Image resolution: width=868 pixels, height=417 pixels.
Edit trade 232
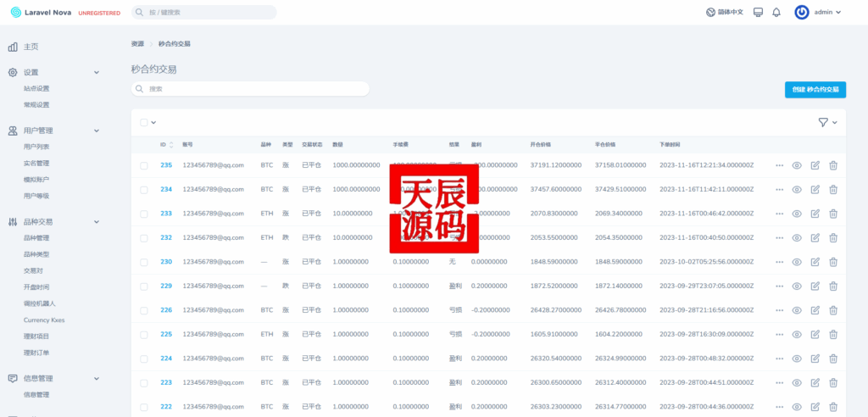coord(815,237)
